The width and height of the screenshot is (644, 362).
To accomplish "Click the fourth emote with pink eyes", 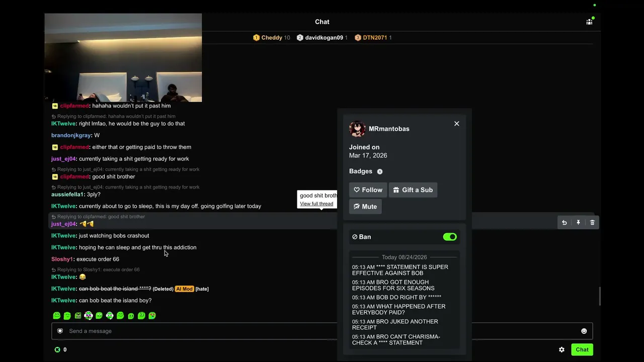I will pos(89,316).
